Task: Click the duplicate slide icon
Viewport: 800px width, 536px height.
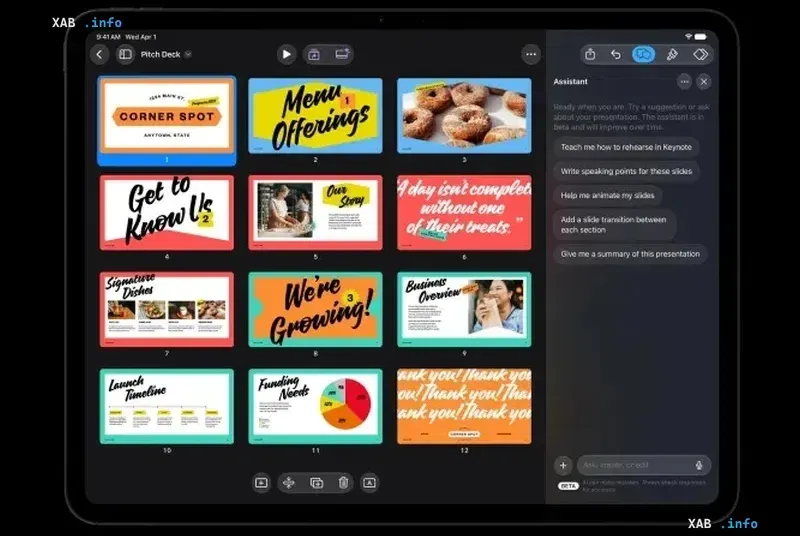Action: click(x=316, y=483)
